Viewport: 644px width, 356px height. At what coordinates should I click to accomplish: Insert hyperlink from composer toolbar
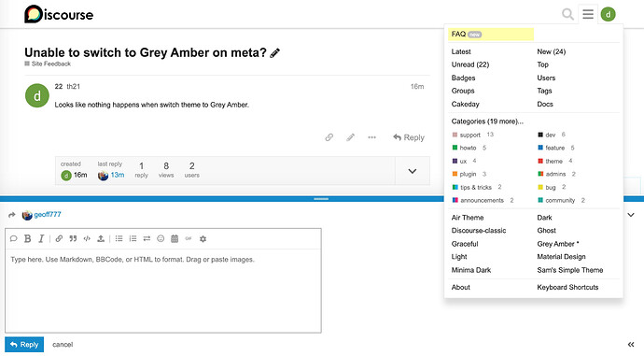click(59, 238)
